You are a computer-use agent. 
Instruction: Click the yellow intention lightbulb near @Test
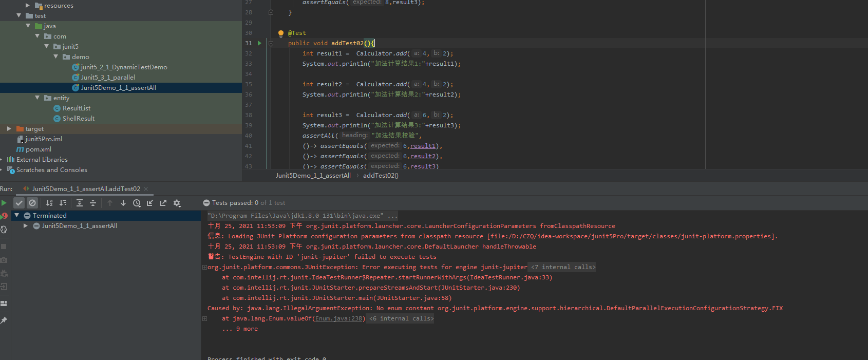point(281,33)
